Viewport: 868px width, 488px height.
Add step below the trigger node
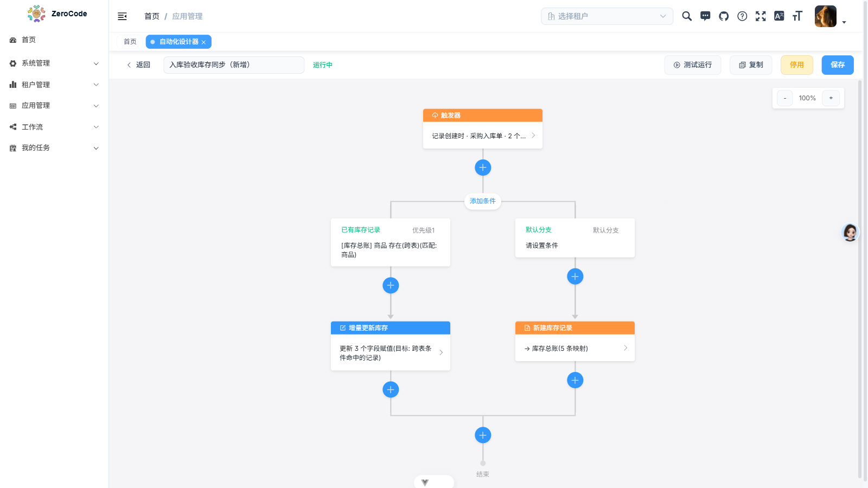click(483, 168)
